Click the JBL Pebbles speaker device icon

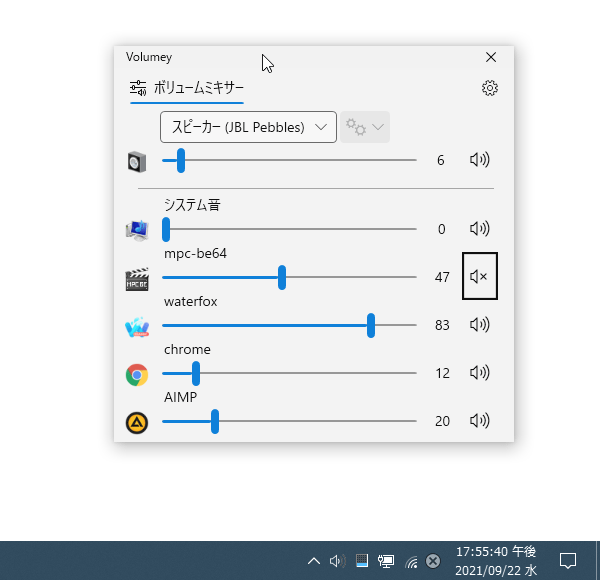pyautogui.click(x=137, y=162)
